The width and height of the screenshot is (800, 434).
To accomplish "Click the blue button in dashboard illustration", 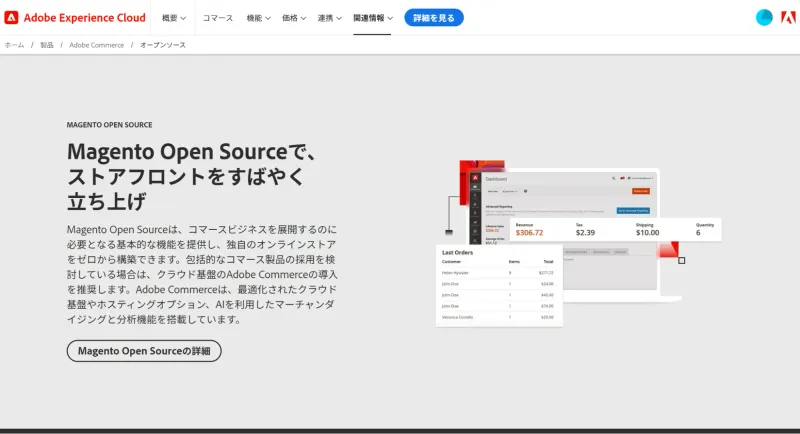I will tap(633, 211).
